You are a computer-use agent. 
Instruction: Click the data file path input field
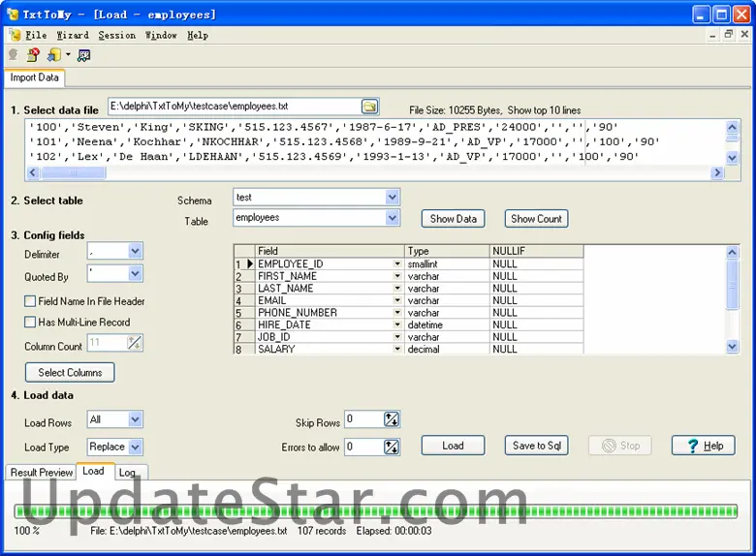pyautogui.click(x=233, y=106)
